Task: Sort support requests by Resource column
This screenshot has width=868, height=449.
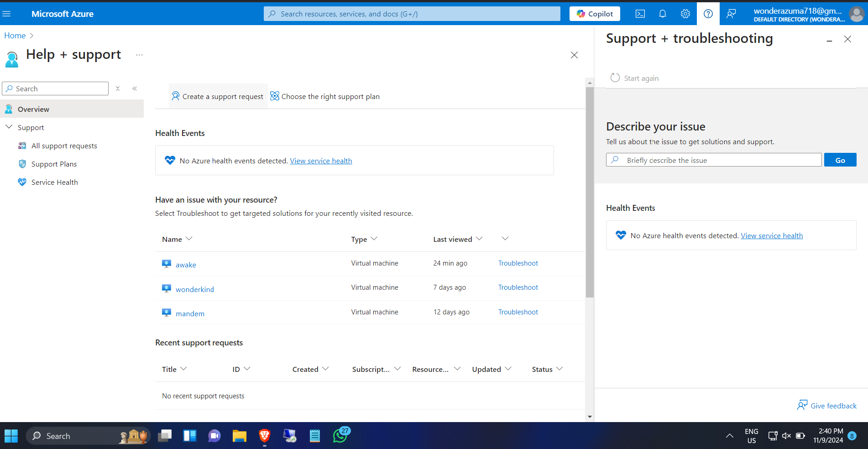Action: pos(436,369)
